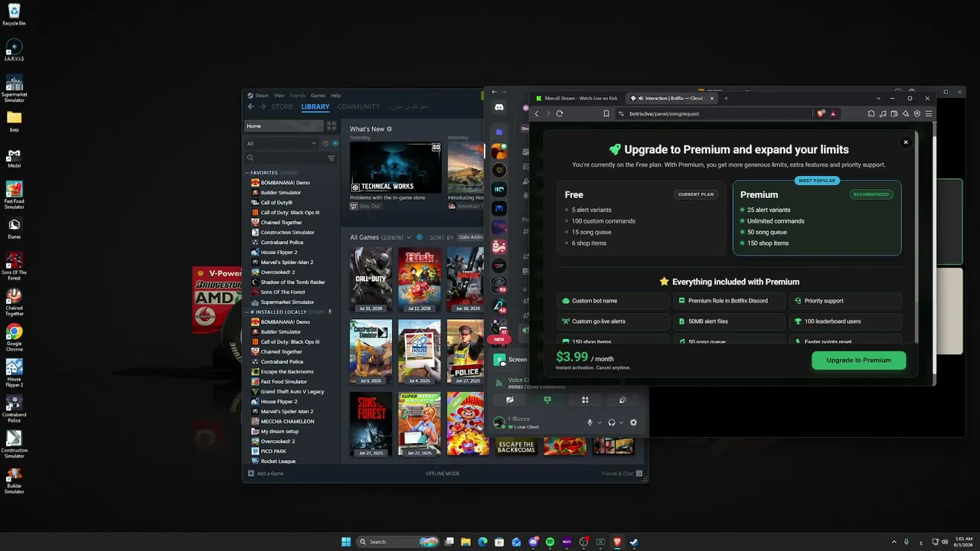Click the botrix.live address bar
Viewport: 980px width, 551px height.
point(712,113)
